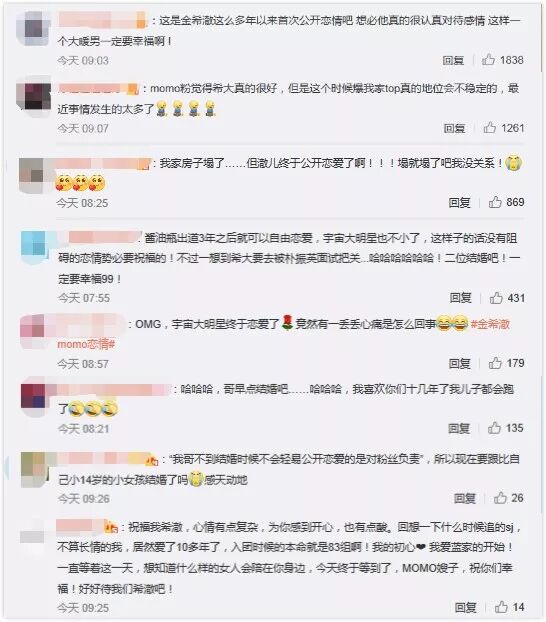Tap thumbs-up on the 14-like comment
Viewport: 546px width, 622px height.
(501, 607)
